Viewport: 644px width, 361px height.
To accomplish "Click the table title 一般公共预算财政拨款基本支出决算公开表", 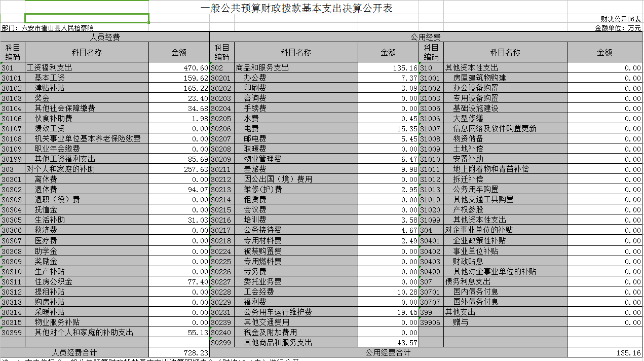I will (296, 9).
